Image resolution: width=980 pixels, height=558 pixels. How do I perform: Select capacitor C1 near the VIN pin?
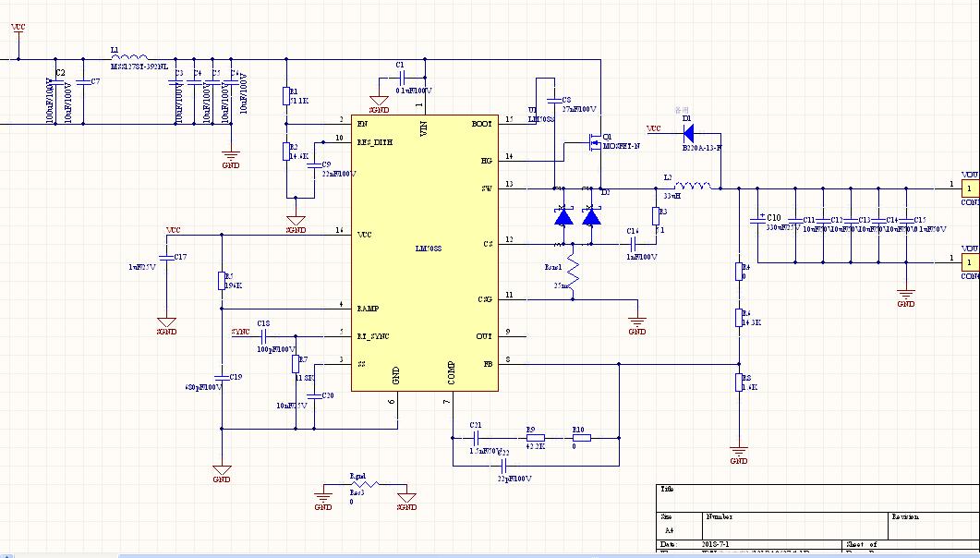402,78
